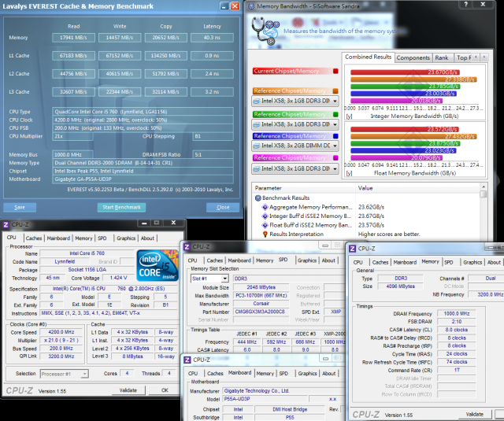Click help question mark in Sandra title bar
Screen dimensions: 504x421
[x=465, y=4]
